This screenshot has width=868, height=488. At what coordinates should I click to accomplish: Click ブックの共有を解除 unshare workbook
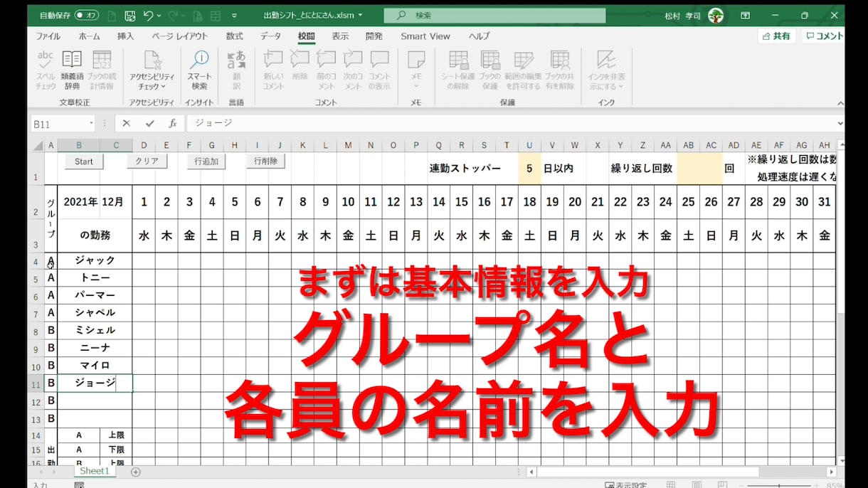pyautogui.click(x=560, y=70)
